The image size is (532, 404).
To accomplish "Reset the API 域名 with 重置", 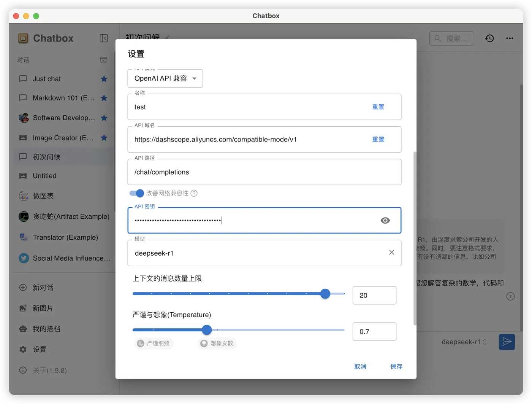I will pos(378,140).
